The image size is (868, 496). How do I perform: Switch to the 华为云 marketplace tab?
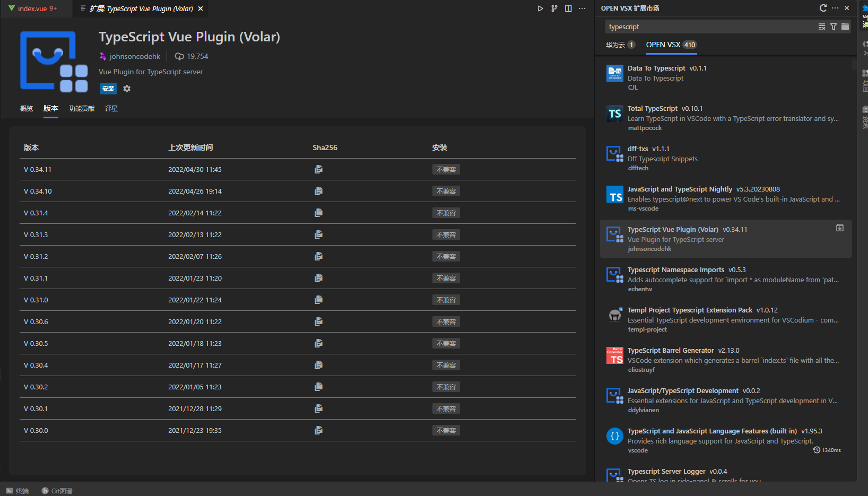(x=620, y=45)
